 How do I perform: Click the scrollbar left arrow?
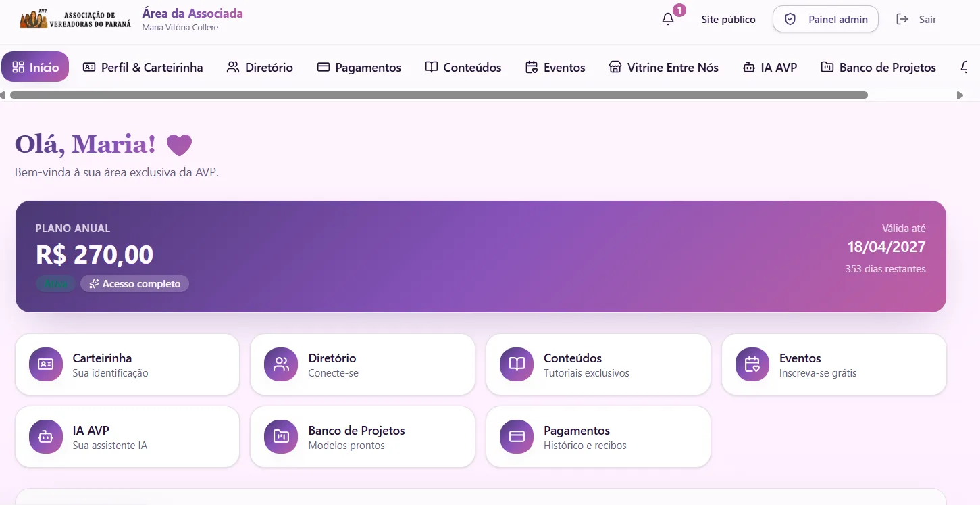point(3,95)
